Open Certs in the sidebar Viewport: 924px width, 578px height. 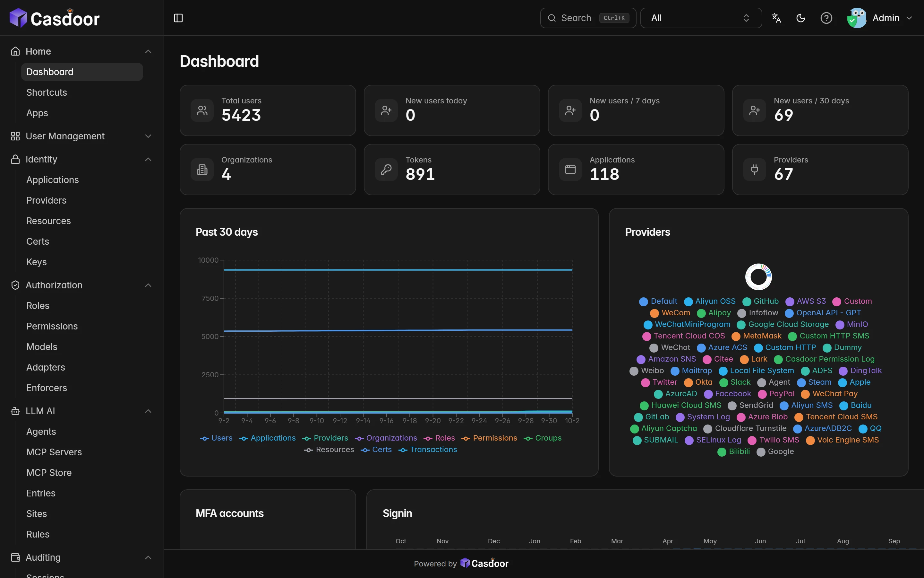(82, 241)
